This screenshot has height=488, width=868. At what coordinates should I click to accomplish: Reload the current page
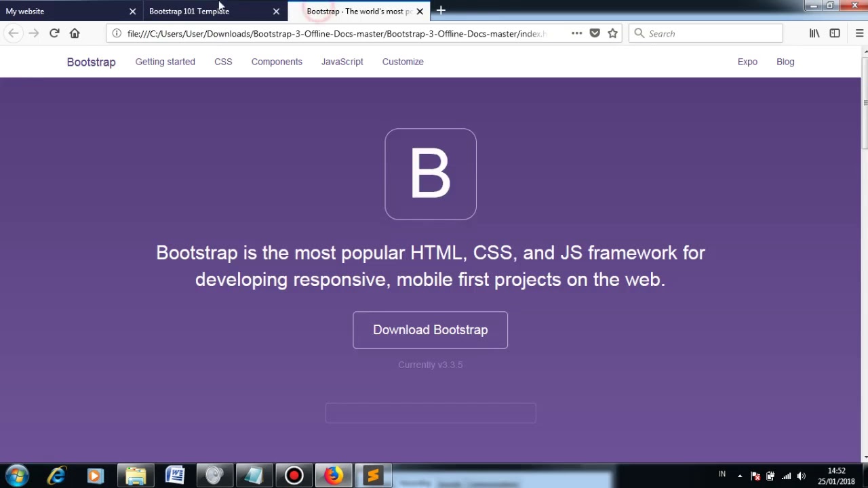click(x=54, y=33)
